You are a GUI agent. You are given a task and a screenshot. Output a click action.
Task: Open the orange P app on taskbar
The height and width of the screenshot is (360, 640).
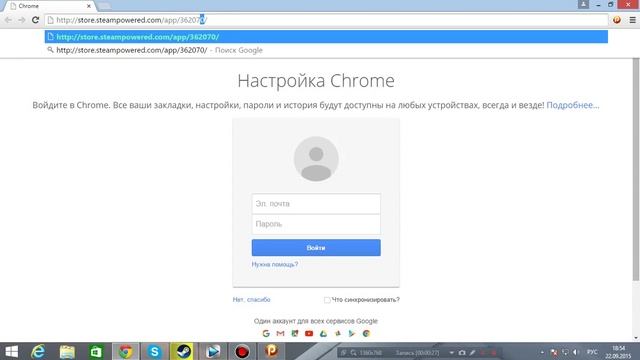(271, 351)
